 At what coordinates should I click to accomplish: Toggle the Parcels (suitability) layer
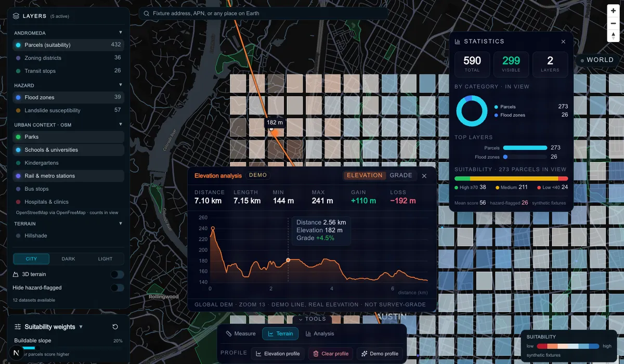[x=68, y=45]
